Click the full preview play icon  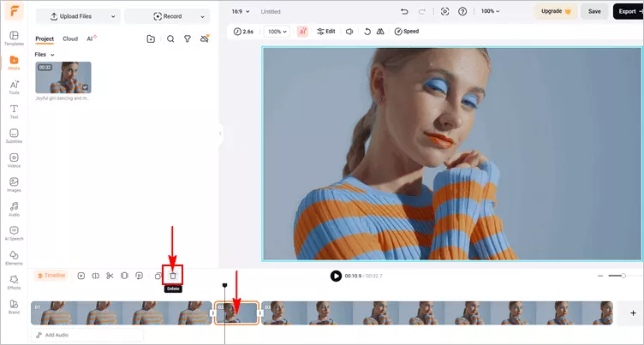pyautogui.click(x=444, y=11)
